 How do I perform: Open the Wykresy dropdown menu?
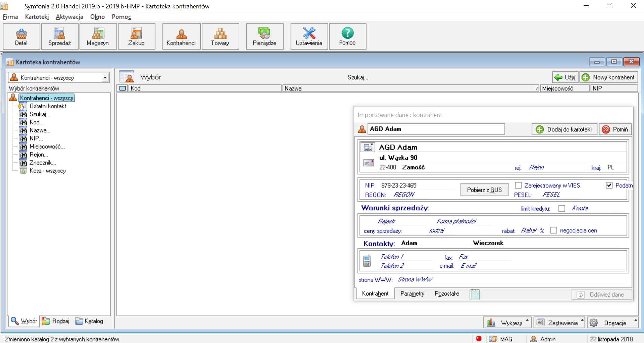(x=507, y=322)
